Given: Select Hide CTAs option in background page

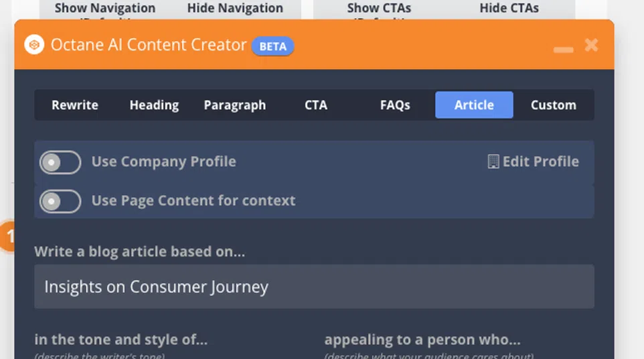Looking at the screenshot, I should [509, 8].
